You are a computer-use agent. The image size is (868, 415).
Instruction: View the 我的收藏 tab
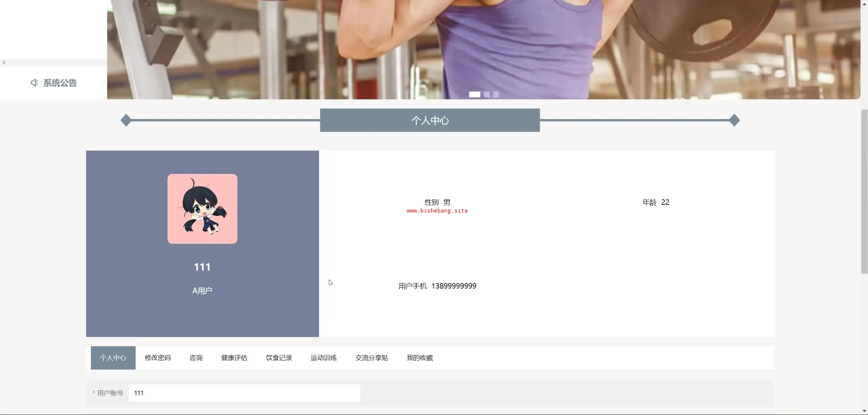tap(420, 358)
